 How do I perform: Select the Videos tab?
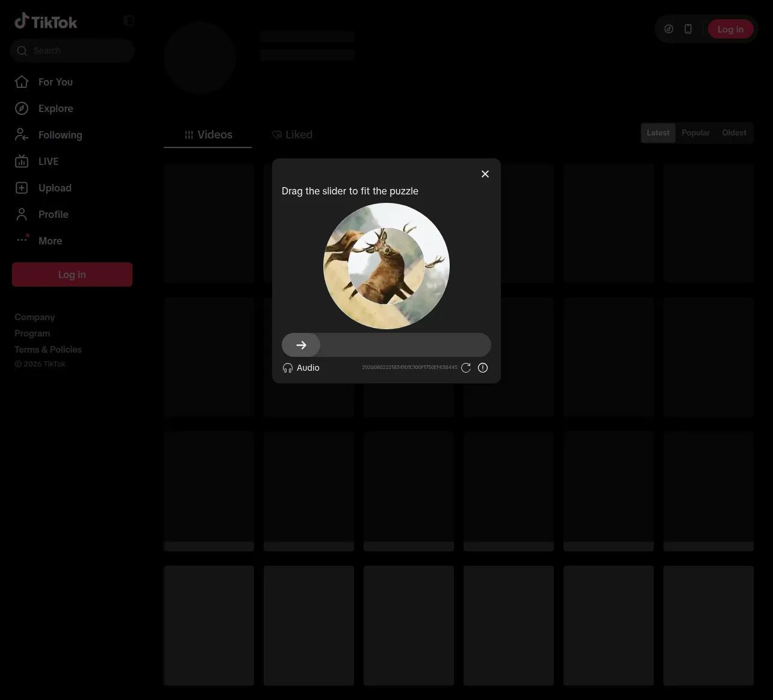(x=208, y=135)
